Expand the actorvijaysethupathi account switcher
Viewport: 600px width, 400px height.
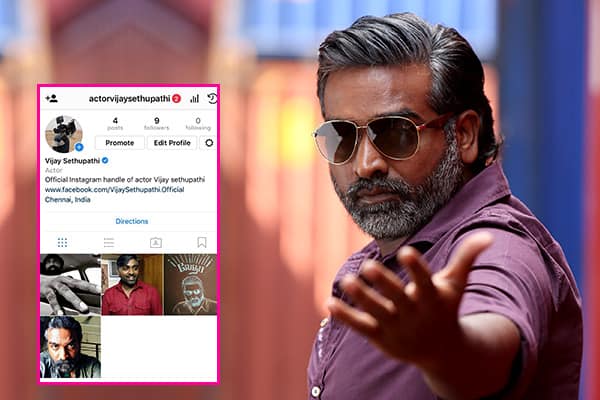pos(128,99)
